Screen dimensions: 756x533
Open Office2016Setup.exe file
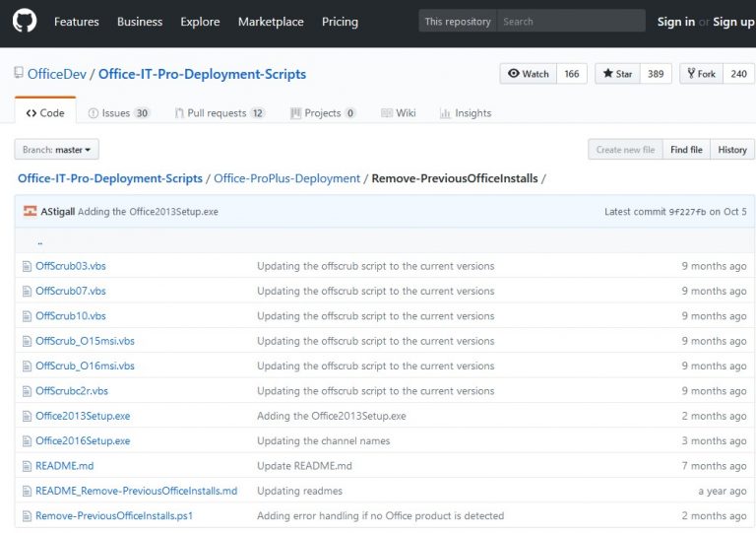tap(83, 440)
